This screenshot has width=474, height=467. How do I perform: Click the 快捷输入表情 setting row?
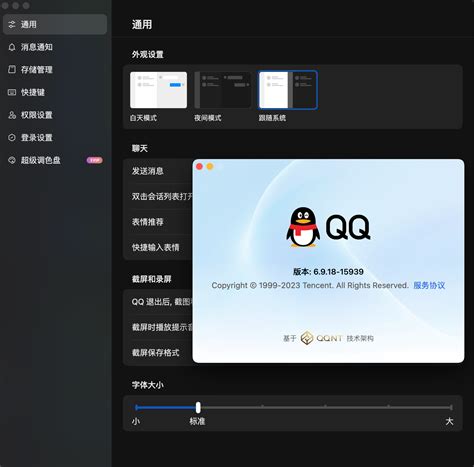[158, 247]
